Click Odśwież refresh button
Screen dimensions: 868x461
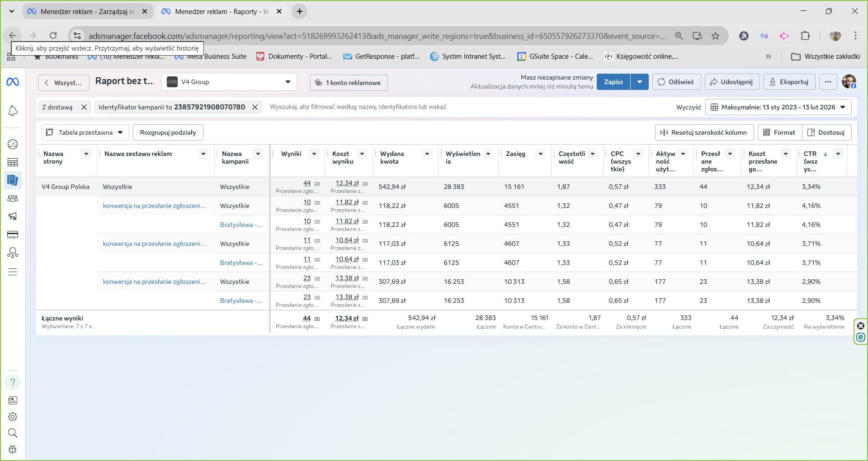[x=676, y=82]
